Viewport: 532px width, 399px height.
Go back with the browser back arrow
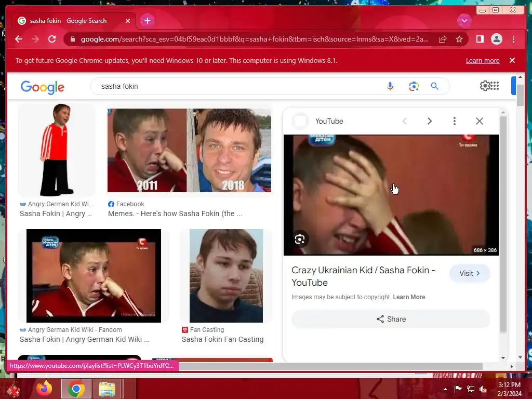click(19, 39)
